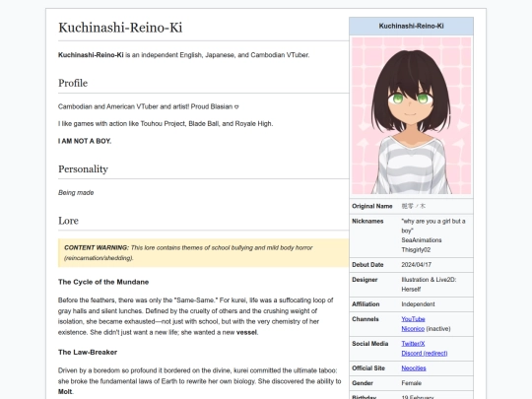Screen dimensions: 532x399
Task: Click the text I AM NOT A BOY.
Action: pyautogui.click(x=85, y=141)
